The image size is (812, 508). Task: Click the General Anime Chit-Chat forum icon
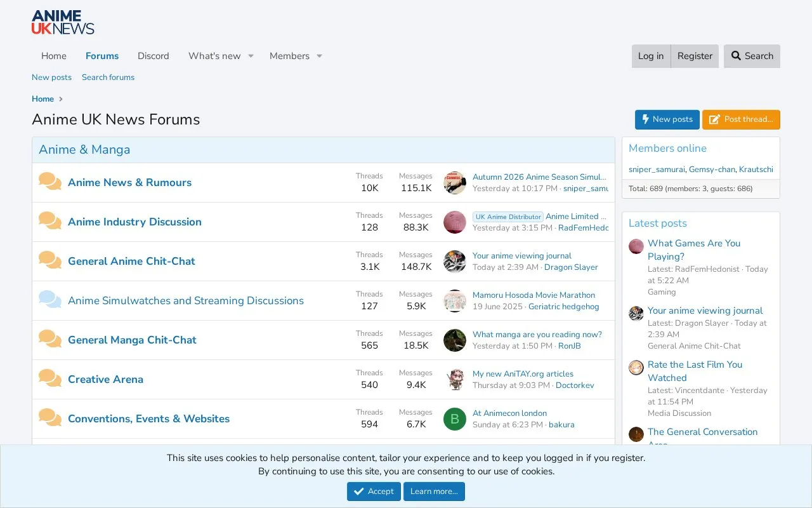50,260
